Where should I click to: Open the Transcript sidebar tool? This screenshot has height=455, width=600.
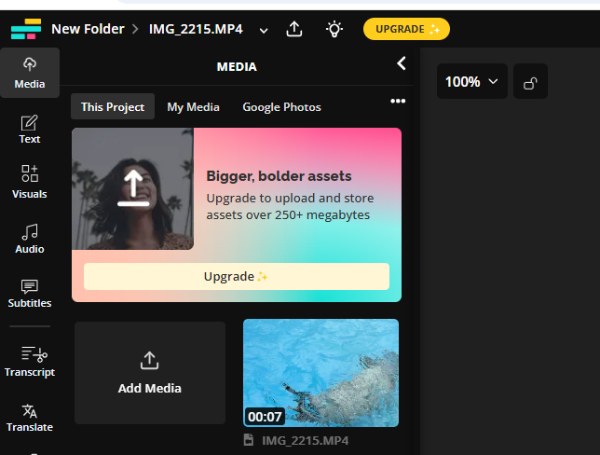point(29,362)
